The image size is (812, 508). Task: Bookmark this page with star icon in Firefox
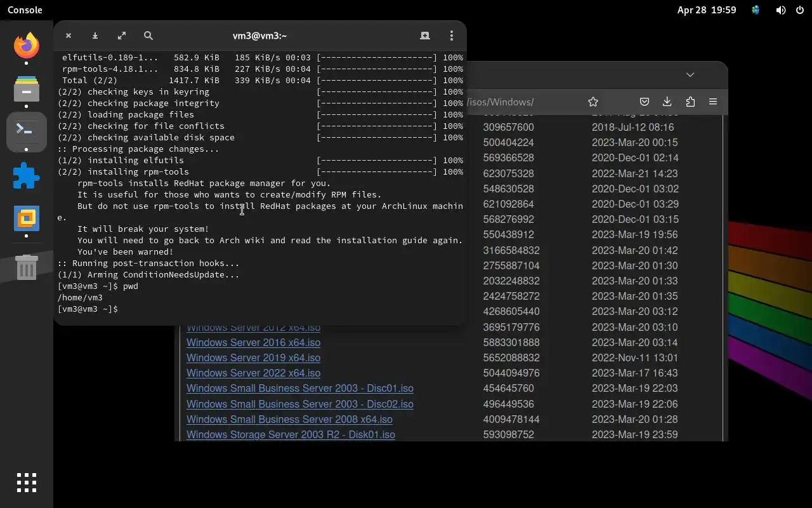coord(593,102)
